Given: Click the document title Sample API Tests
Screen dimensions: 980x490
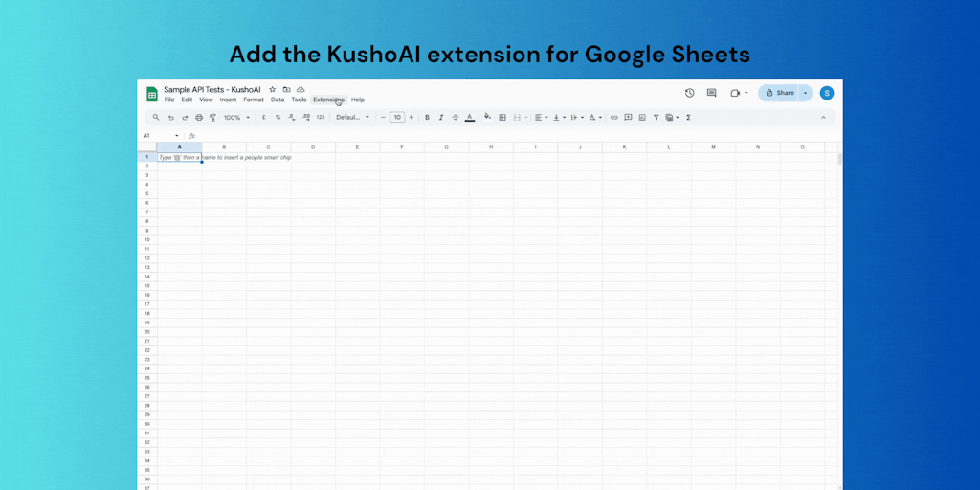Looking at the screenshot, I should (x=212, y=89).
